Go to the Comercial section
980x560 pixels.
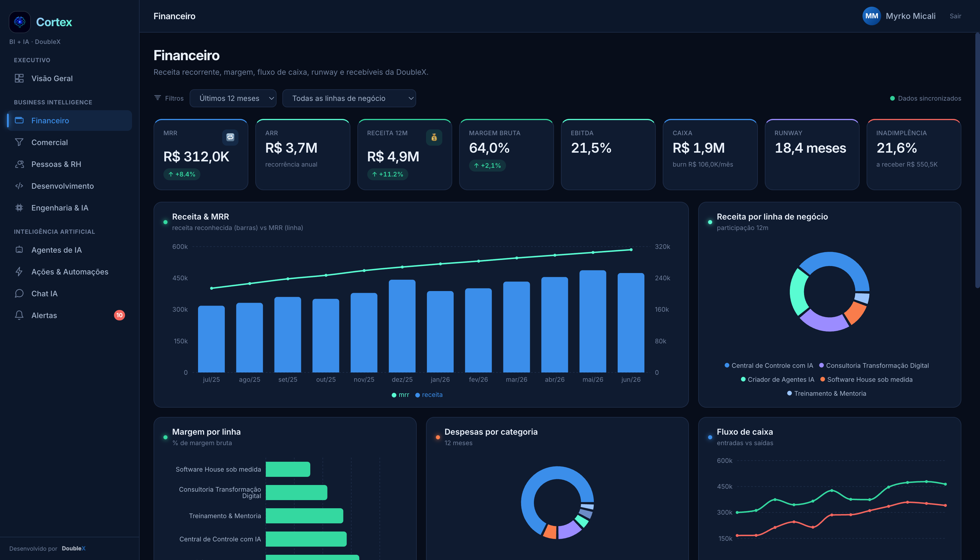[69, 142]
